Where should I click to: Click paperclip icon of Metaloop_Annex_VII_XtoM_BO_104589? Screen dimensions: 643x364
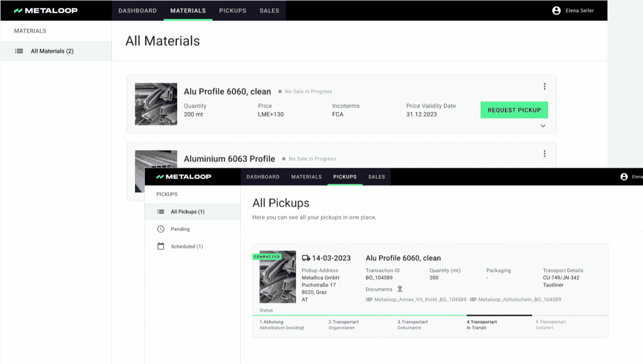pyautogui.click(x=369, y=299)
